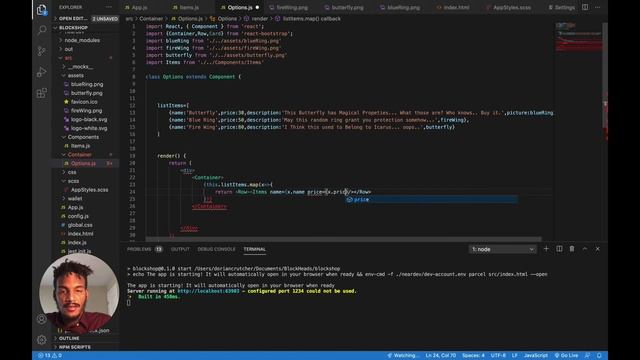The width and height of the screenshot is (640, 360).
Task: Open the Source Control view
Action: pos(42,51)
